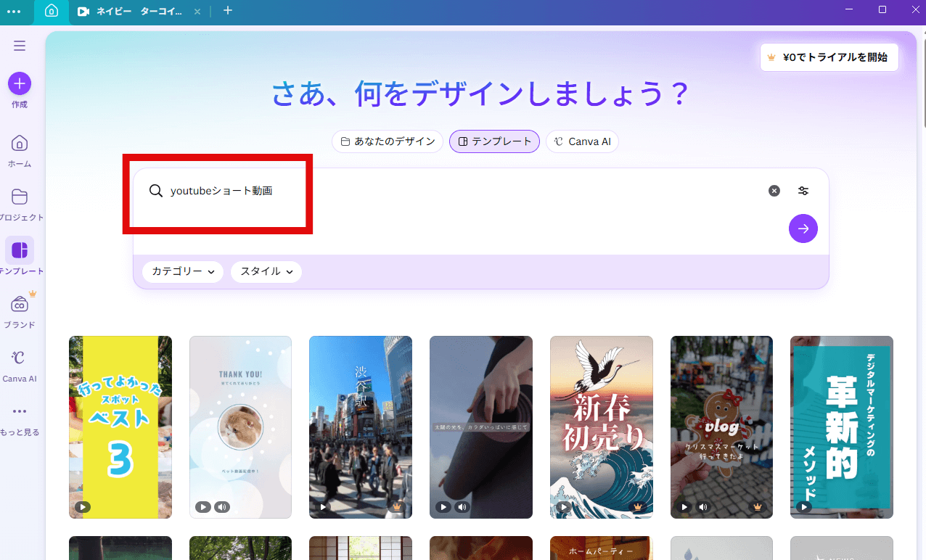926x560 pixels.
Task: Open the プロジェクト sidebar icon
Action: (19, 197)
